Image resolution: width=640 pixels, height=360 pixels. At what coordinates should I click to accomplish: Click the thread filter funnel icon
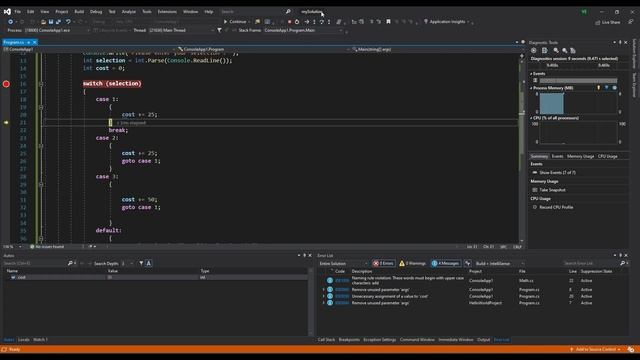219,30
